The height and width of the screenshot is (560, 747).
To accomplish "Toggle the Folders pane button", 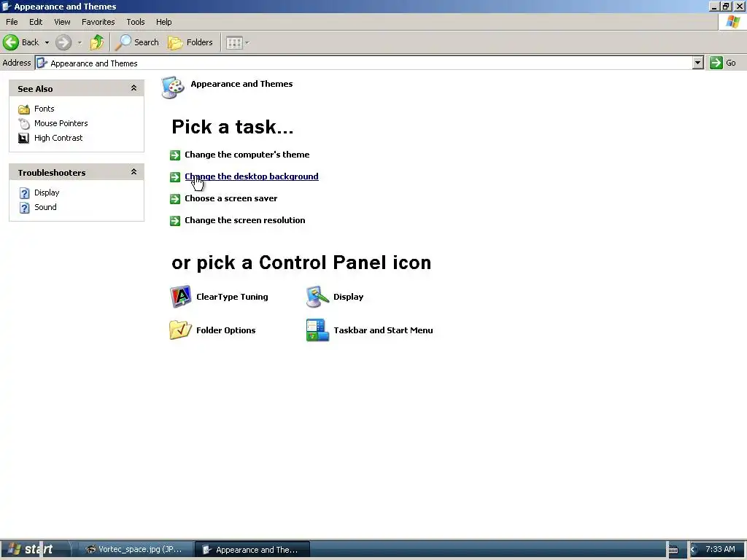I will 190,42.
